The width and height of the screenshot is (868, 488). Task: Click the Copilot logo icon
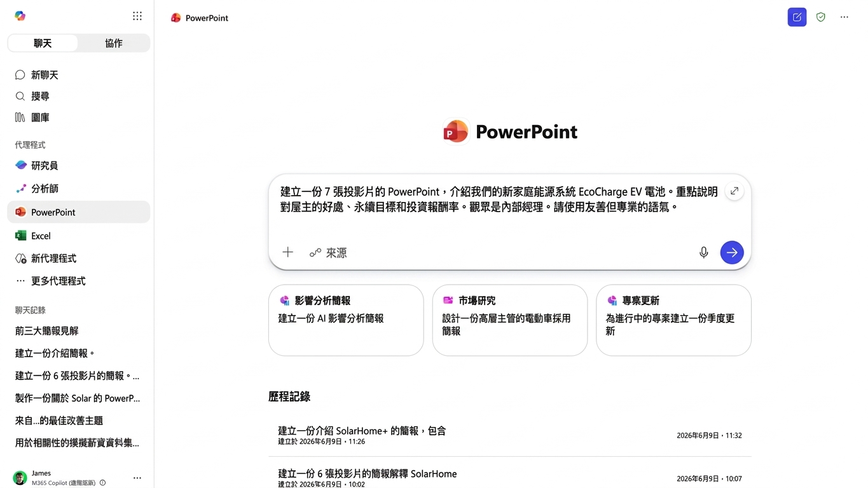click(20, 16)
